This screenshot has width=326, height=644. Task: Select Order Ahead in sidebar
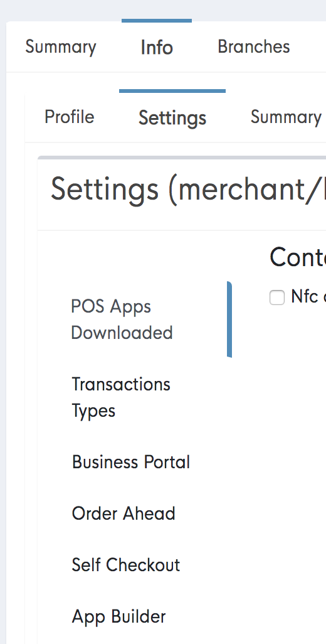pyautogui.click(x=124, y=513)
